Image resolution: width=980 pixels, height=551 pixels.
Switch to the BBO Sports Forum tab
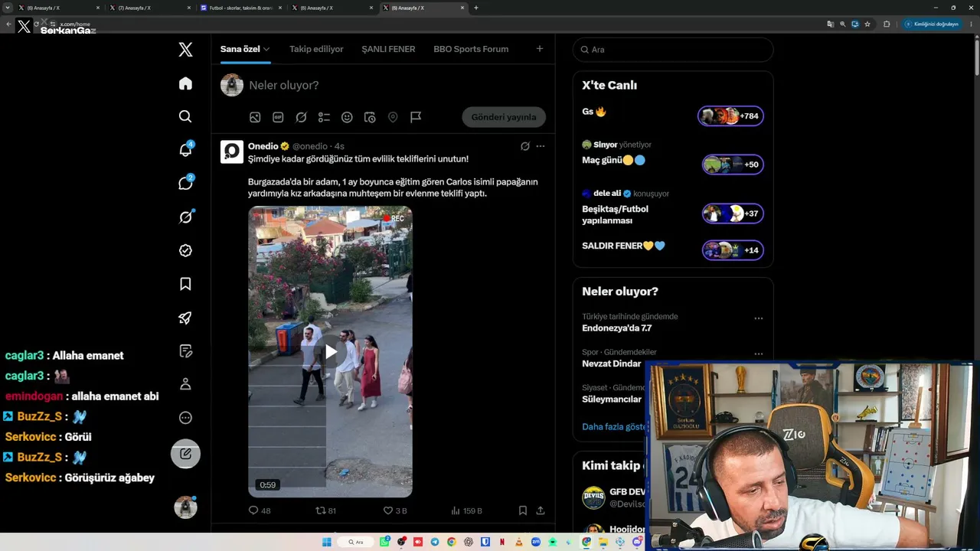pyautogui.click(x=471, y=49)
